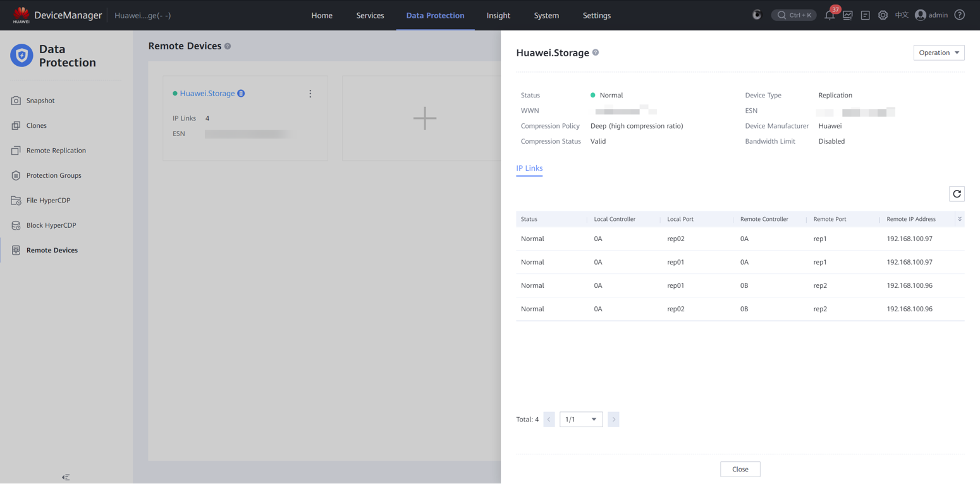Image resolution: width=980 pixels, height=486 pixels.
Task: Click help icon next to Remote Devices title
Action: [228, 46]
